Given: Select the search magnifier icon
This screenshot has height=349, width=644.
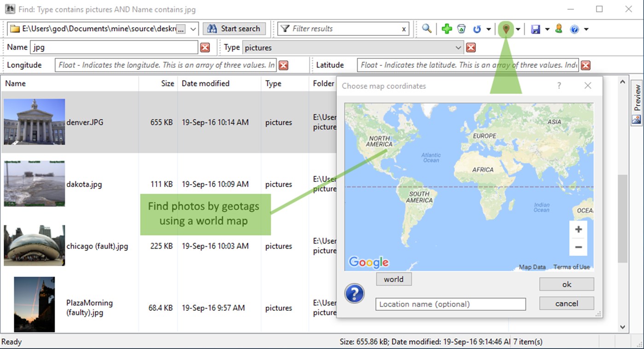Looking at the screenshot, I should pyautogui.click(x=426, y=29).
